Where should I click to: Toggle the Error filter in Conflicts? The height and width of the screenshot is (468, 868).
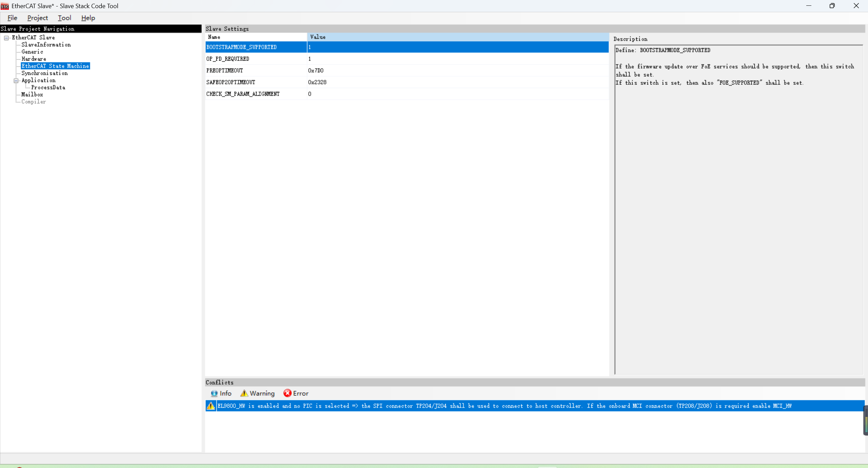click(296, 393)
